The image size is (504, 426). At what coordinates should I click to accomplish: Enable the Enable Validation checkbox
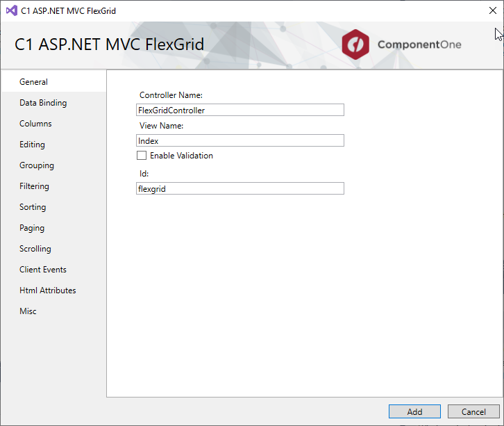pos(142,156)
